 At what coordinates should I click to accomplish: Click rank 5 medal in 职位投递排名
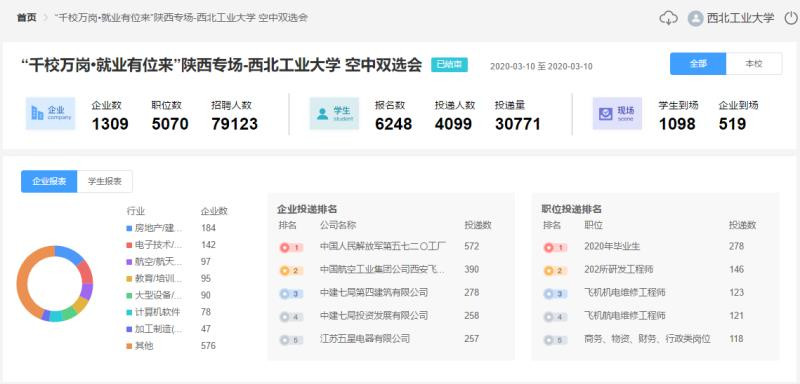556,340
